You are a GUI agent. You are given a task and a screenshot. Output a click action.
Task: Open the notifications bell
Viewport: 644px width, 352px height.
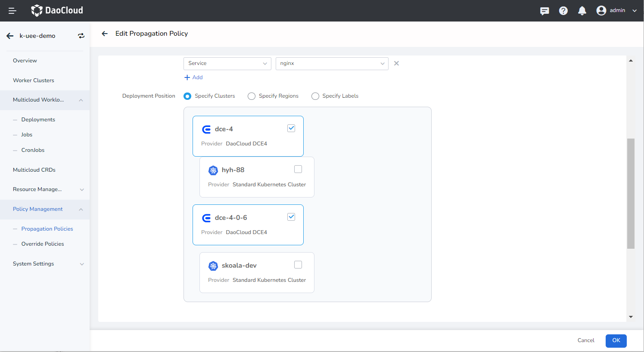(x=582, y=11)
